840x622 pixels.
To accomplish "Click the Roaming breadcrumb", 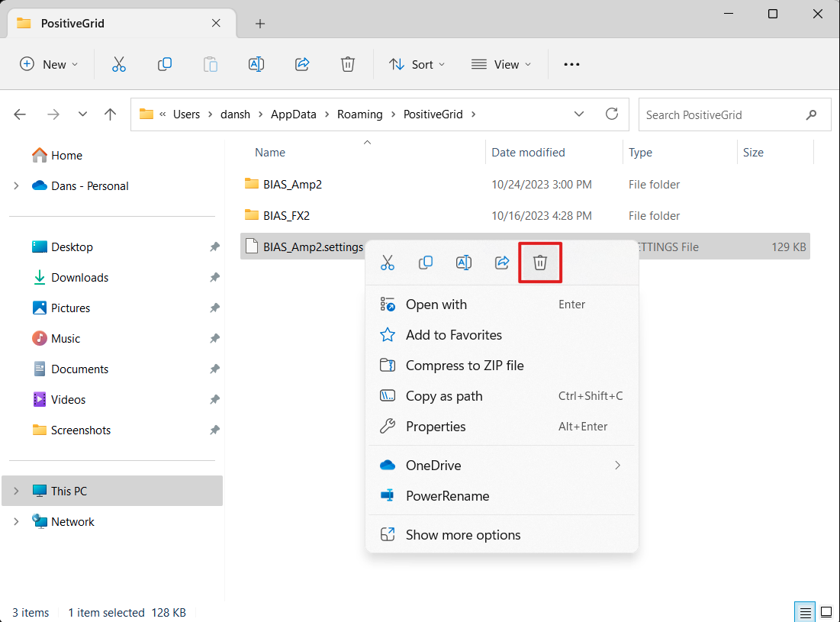I will (360, 114).
